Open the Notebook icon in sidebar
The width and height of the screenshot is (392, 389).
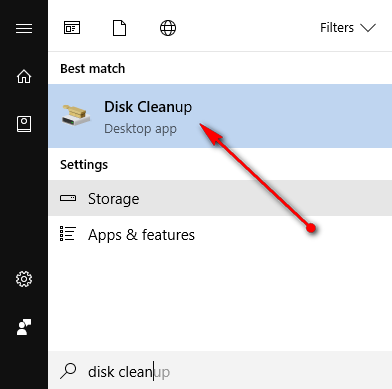point(24,124)
